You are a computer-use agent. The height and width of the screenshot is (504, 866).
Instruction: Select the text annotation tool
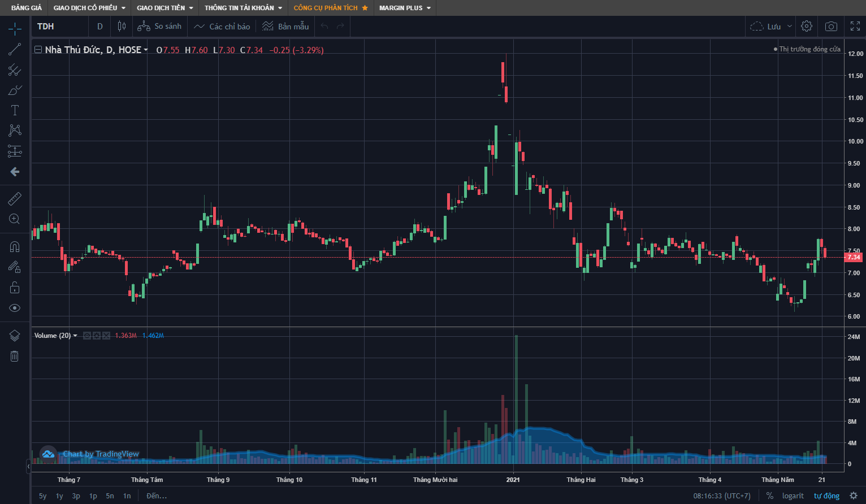tap(15, 110)
